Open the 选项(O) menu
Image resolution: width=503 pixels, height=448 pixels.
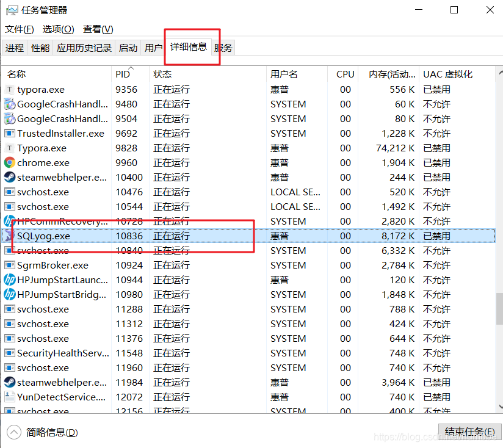click(x=59, y=29)
